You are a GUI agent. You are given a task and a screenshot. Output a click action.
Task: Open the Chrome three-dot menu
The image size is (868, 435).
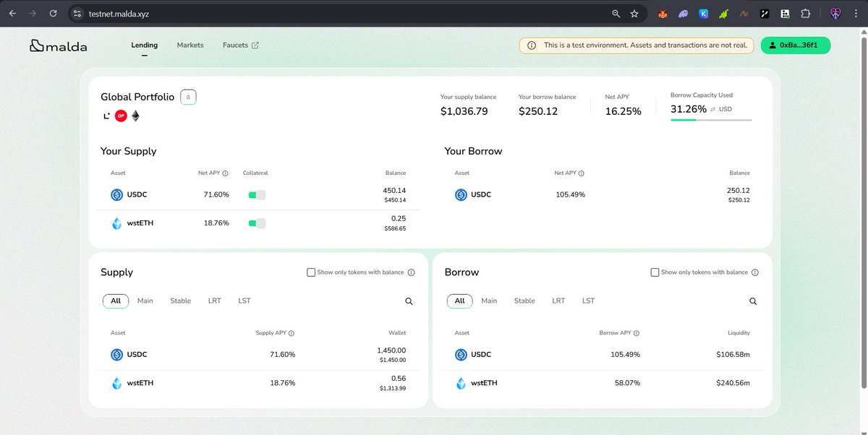856,13
